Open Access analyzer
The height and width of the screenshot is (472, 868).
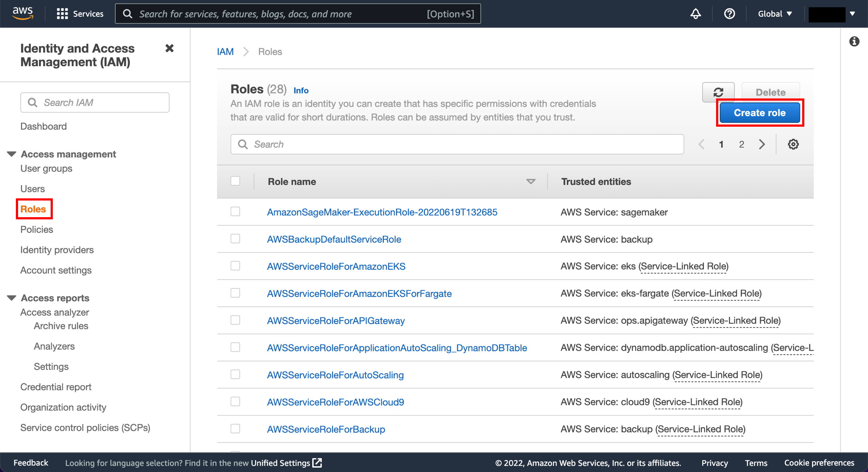tap(55, 312)
